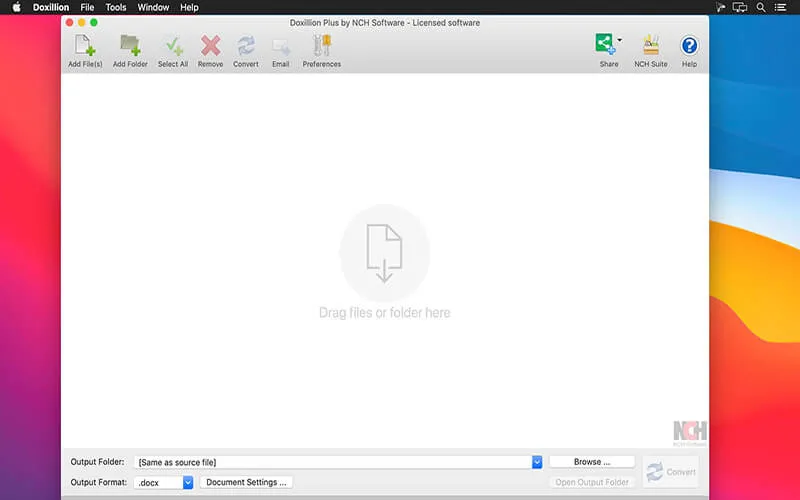Click the Select All checkmark icon
Screen dimensions: 800x500
[173, 46]
